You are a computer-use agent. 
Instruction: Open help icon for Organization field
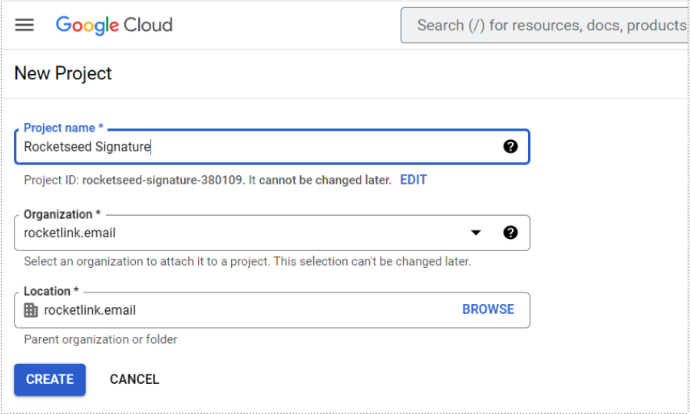[510, 233]
